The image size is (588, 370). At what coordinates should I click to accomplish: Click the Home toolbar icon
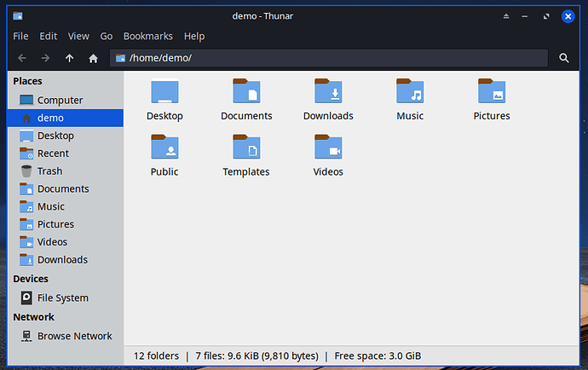[x=93, y=58]
